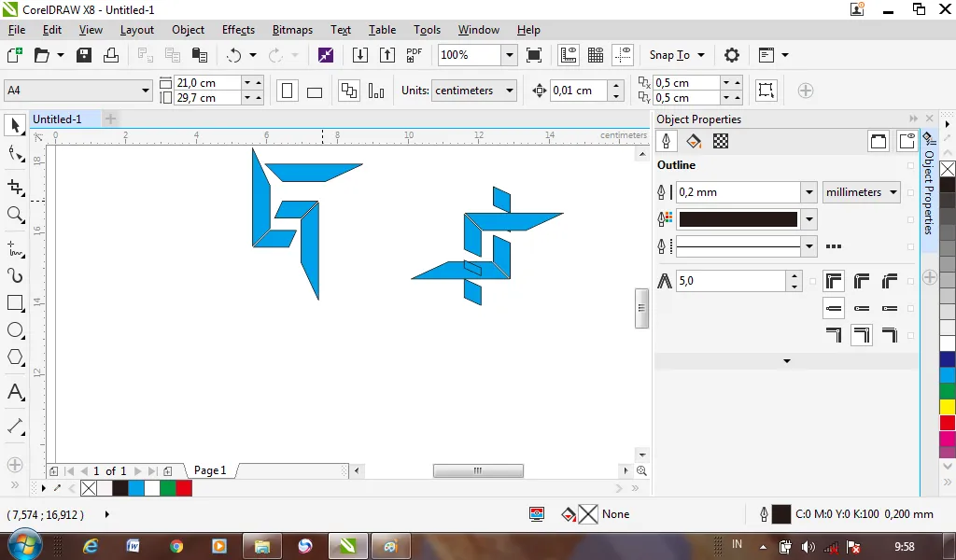Viewport: 956px width, 560px height.
Task: Select the Artistic Media tool
Action: point(15,276)
